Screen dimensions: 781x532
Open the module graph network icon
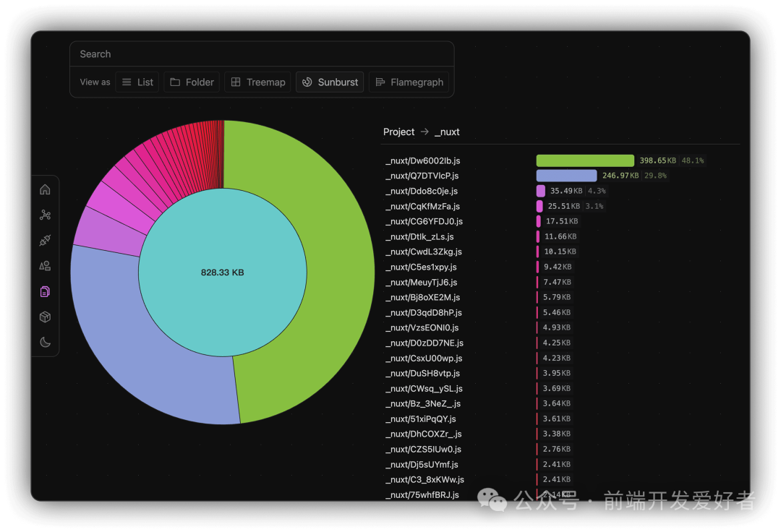(x=45, y=215)
